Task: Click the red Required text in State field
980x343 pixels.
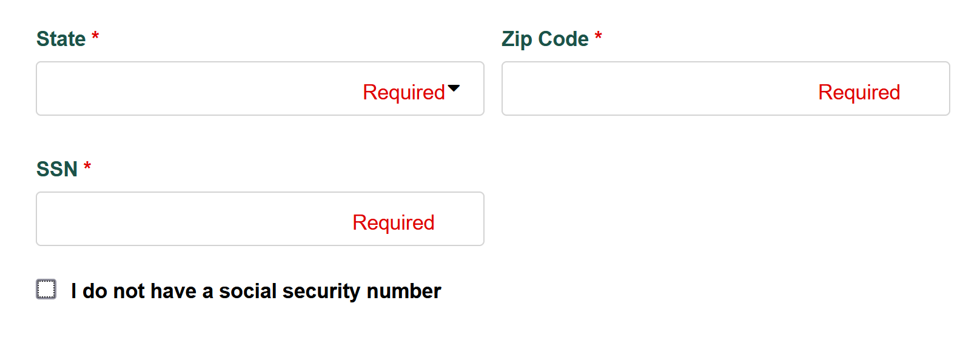Action: 403,92
